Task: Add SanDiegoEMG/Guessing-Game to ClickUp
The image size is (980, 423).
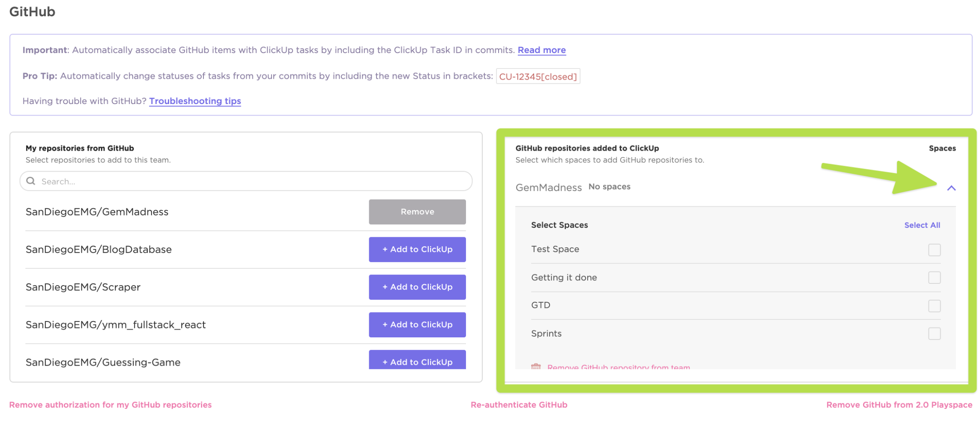Action: click(417, 360)
